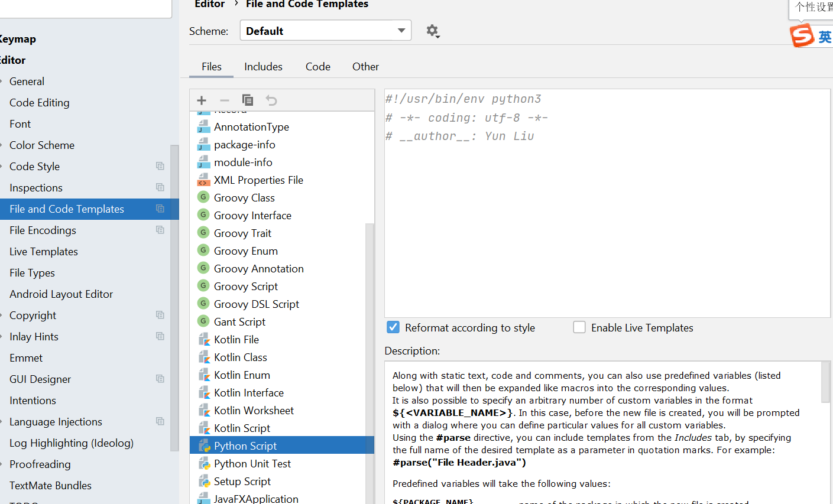Image resolution: width=833 pixels, height=504 pixels.
Task: Click the project-level icon beside Copyright
Action: (x=160, y=315)
